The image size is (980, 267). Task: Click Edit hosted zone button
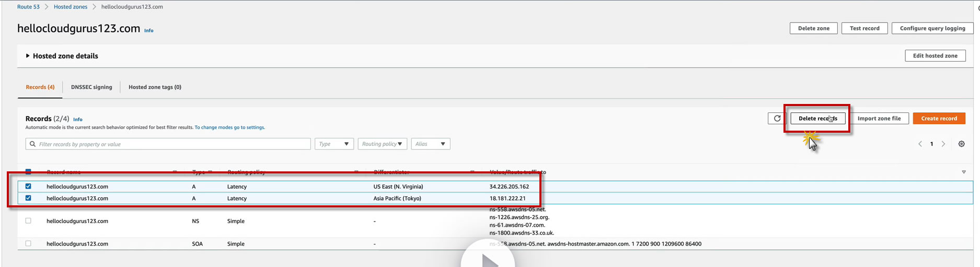pos(935,56)
